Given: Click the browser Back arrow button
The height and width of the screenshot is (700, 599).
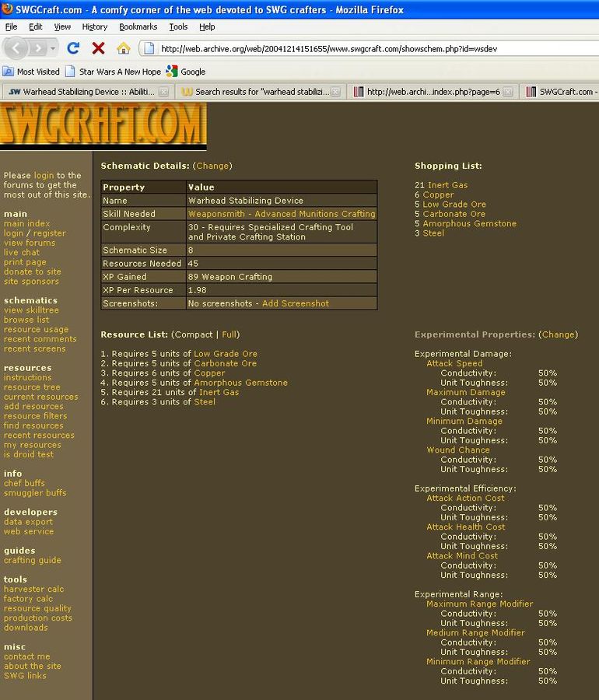Looking at the screenshot, I should click(18, 48).
